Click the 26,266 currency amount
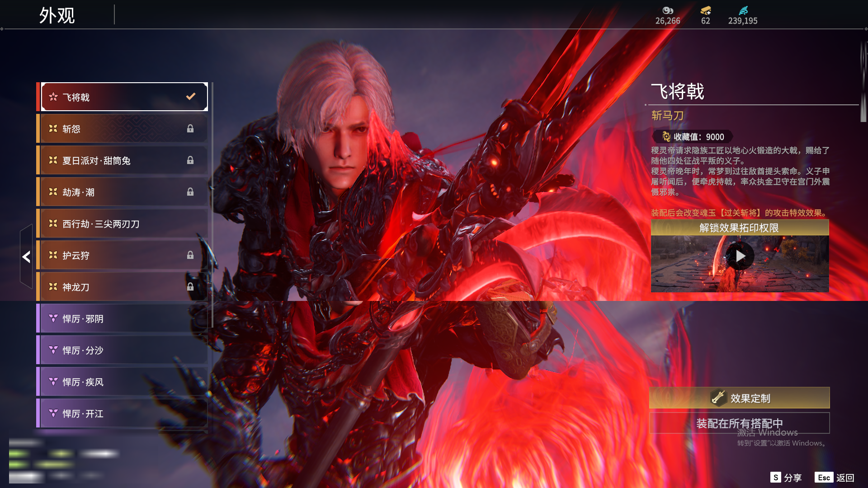The image size is (868, 488). (x=668, y=21)
